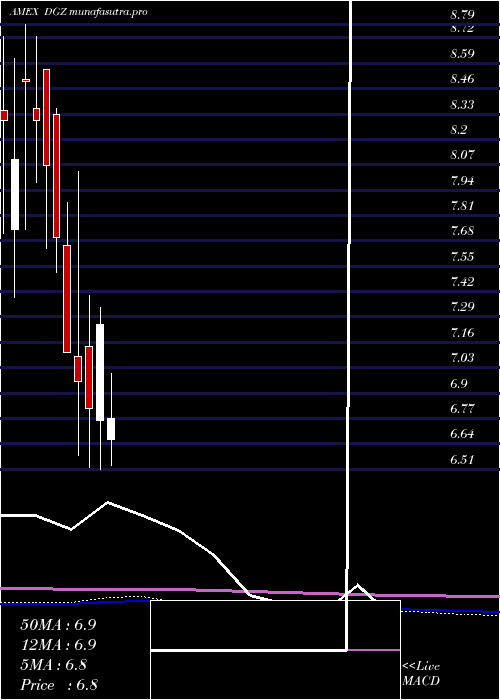The height and width of the screenshot is (700, 500).
Task: Click the 6.51 price axis label
Action: pos(462,460)
